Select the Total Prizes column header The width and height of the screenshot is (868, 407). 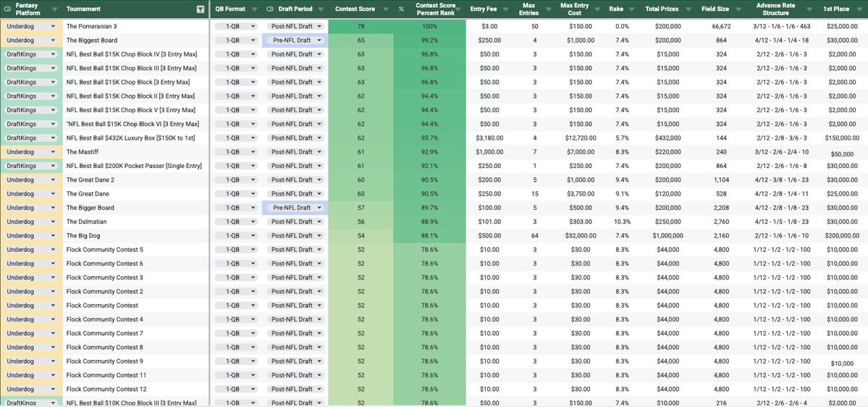click(x=662, y=9)
